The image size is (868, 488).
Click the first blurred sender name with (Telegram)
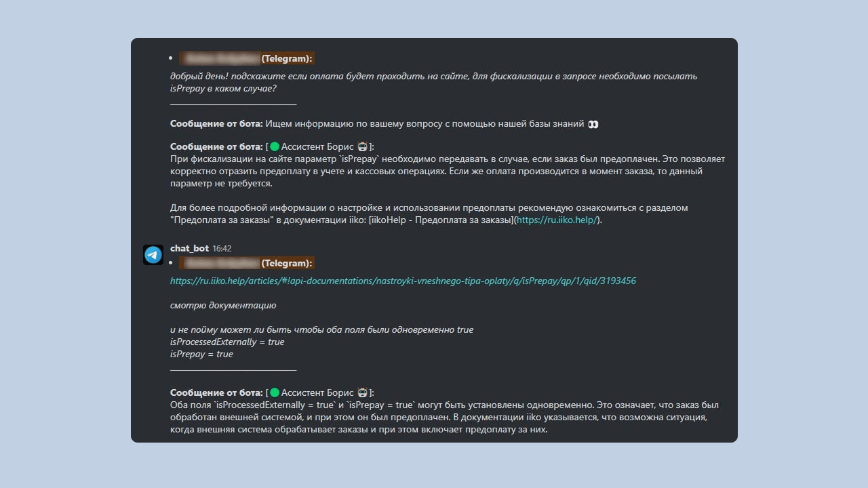(246, 58)
